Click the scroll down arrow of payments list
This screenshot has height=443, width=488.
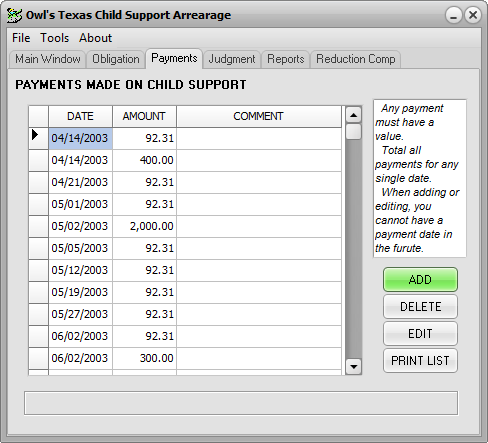(x=354, y=367)
